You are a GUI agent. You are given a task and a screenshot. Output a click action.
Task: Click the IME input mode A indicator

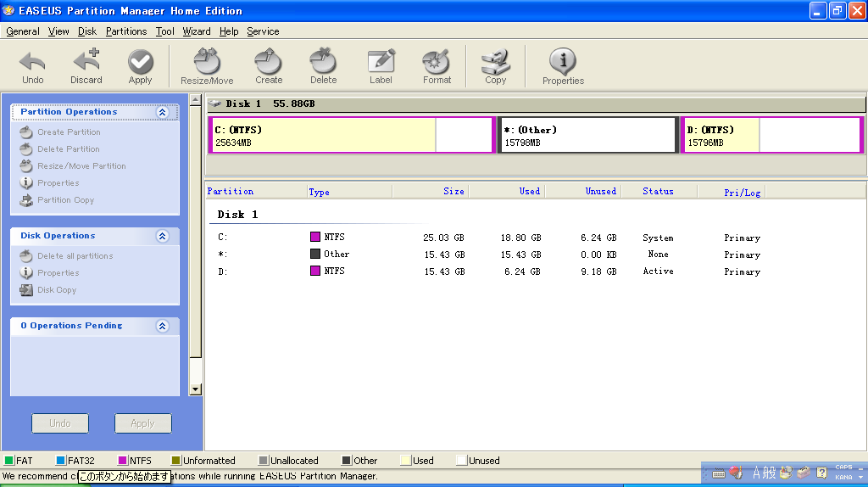point(757,473)
